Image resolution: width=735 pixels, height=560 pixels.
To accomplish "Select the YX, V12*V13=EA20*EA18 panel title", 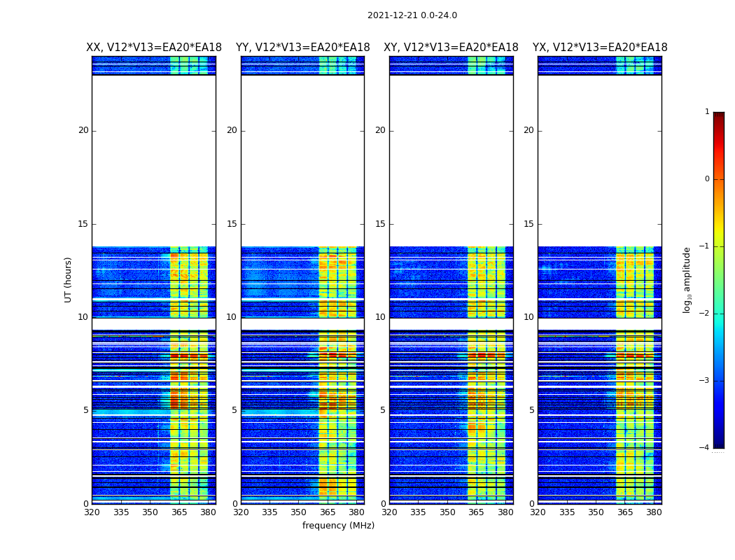I will tap(600, 48).
